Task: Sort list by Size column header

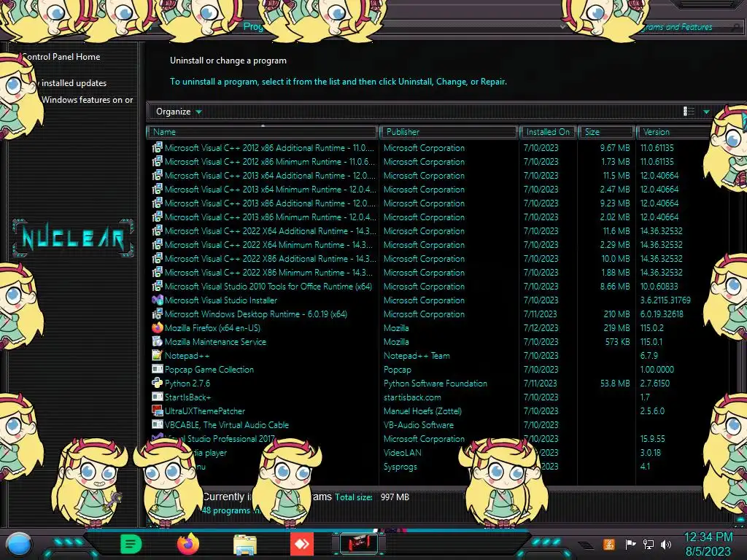Action: [x=606, y=132]
